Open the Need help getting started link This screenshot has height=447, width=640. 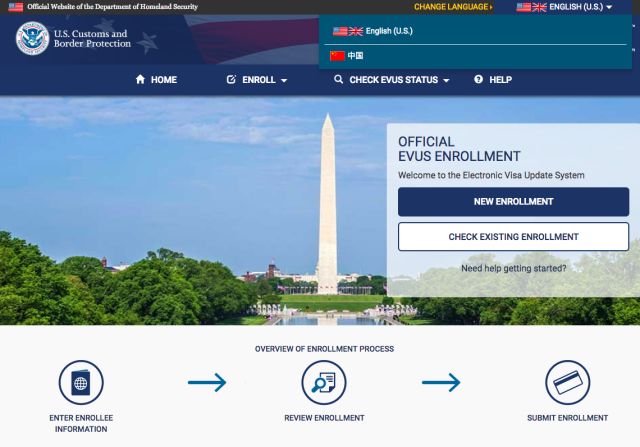[513, 268]
